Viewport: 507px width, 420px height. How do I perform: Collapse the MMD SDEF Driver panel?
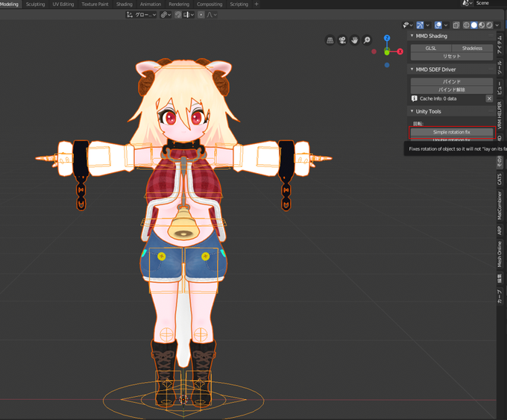pyautogui.click(x=412, y=69)
